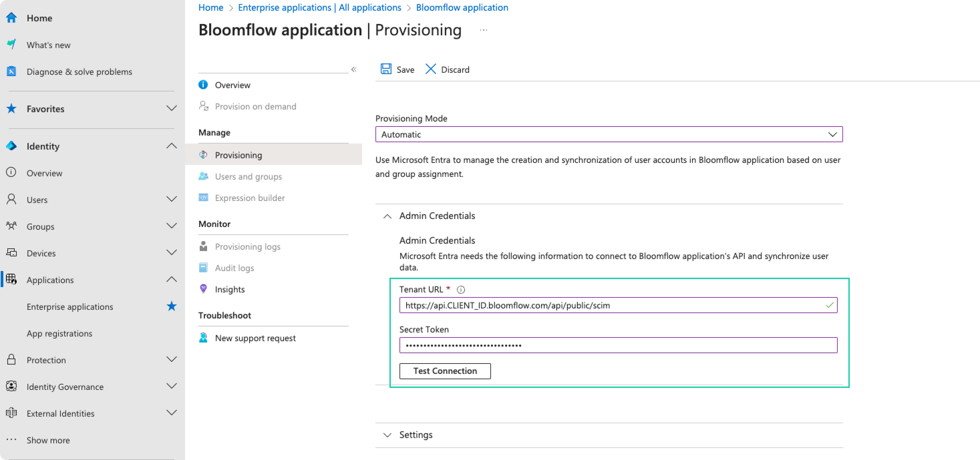Click the Identity Governance icon
The width and height of the screenshot is (980, 460).
pyautogui.click(x=11, y=386)
